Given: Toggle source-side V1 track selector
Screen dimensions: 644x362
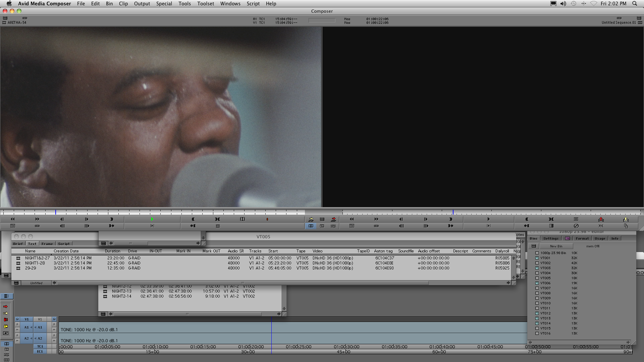Looking at the screenshot, I should [x=26, y=319].
